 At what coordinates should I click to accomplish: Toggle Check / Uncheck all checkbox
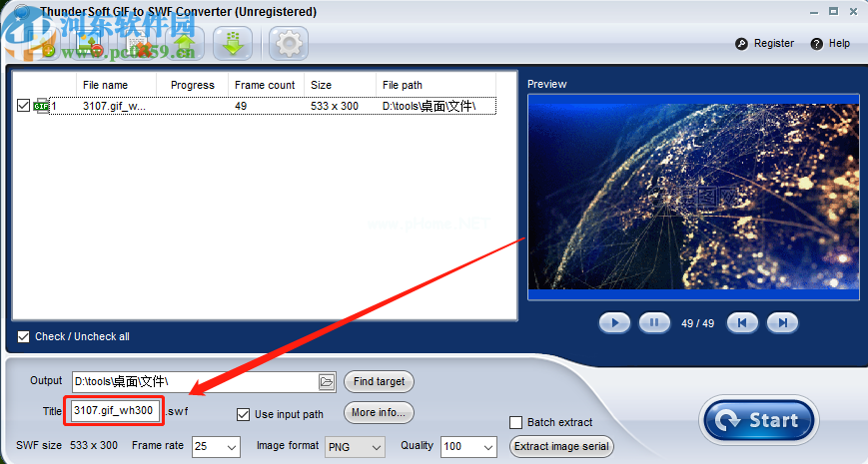tap(24, 336)
